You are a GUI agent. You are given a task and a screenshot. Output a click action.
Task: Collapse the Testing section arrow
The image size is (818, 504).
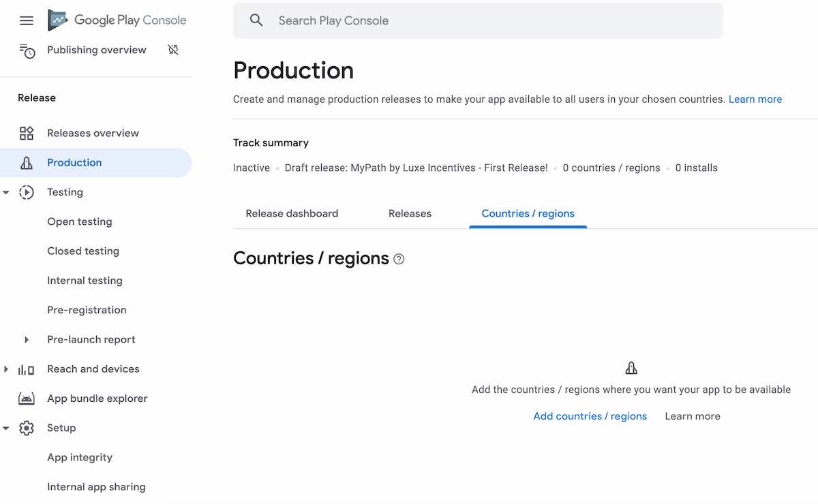[x=6, y=192]
